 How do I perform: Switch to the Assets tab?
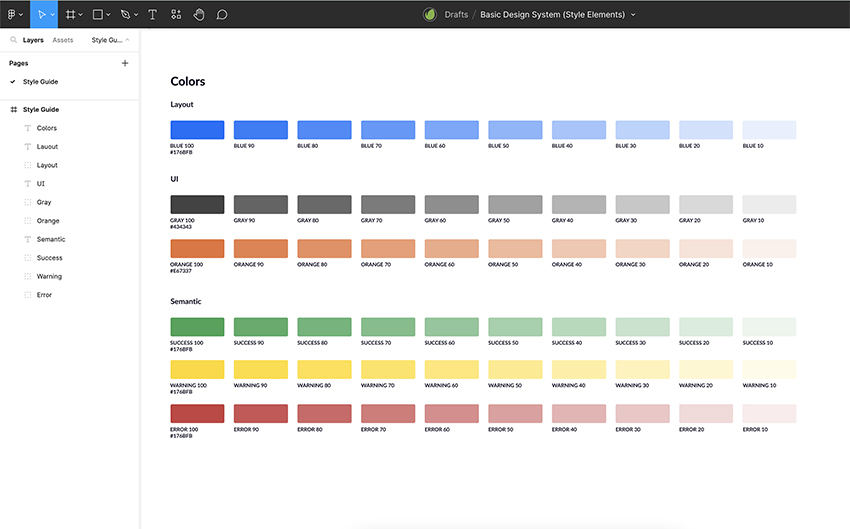(63, 40)
